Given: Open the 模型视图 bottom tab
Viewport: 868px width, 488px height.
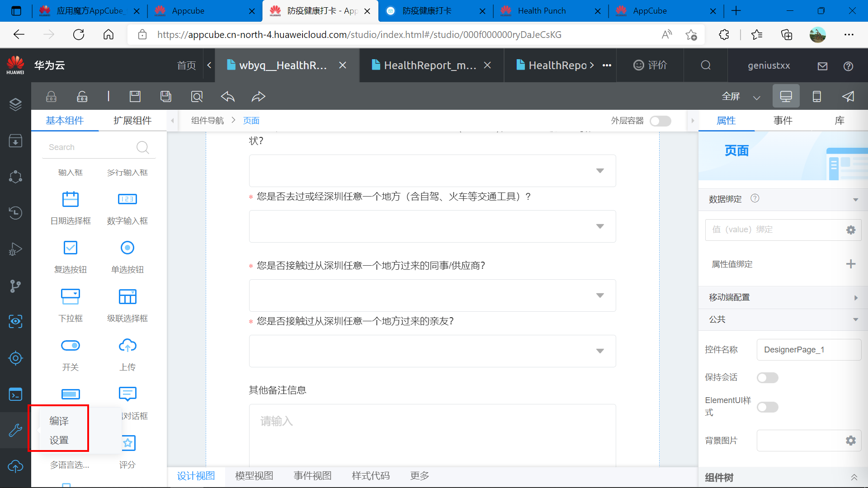Looking at the screenshot, I should [x=254, y=476].
